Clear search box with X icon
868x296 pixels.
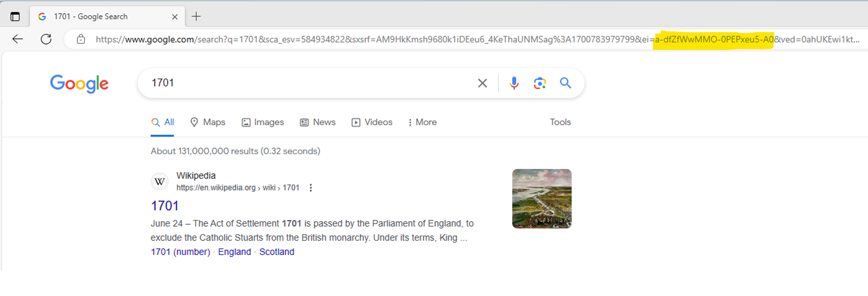(482, 83)
